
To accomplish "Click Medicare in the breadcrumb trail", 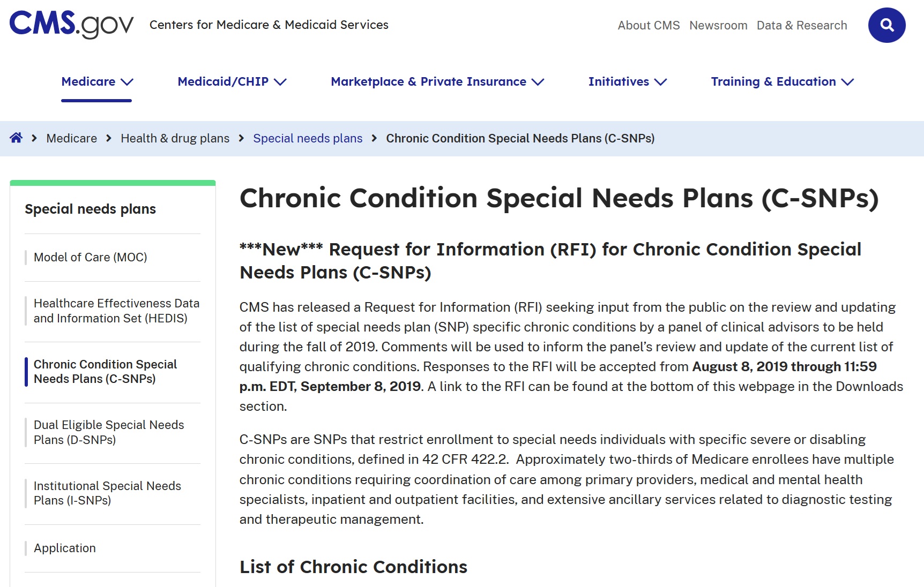I will click(x=72, y=138).
